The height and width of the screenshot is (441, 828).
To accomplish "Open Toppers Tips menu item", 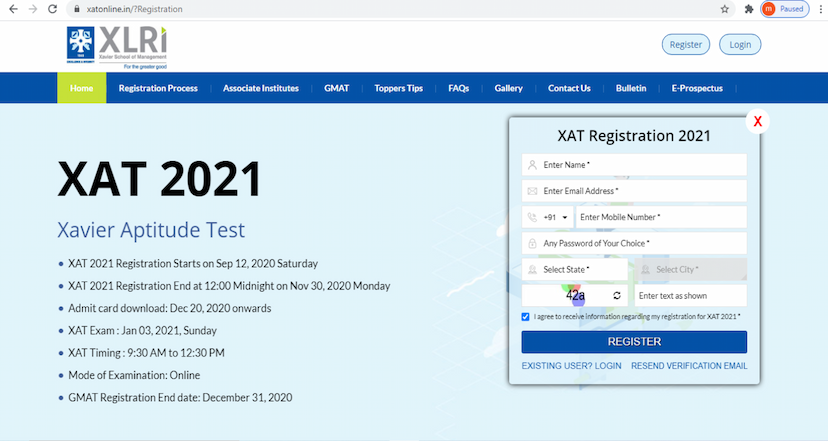I will tap(399, 88).
